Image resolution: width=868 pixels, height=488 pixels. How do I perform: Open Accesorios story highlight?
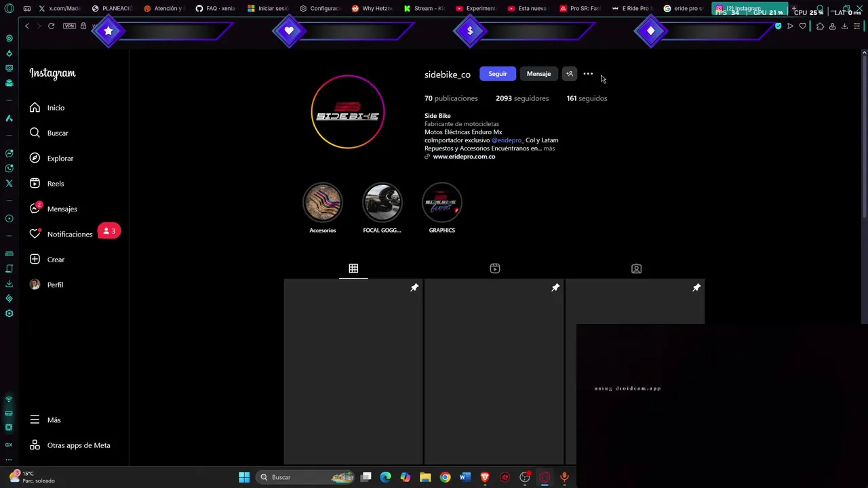coord(323,208)
